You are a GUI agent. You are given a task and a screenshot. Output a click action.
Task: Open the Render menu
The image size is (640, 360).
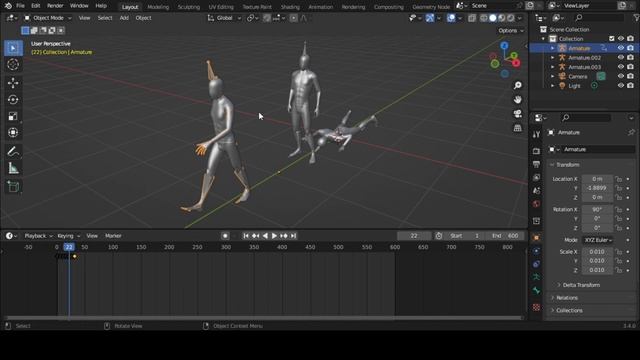tap(55, 6)
